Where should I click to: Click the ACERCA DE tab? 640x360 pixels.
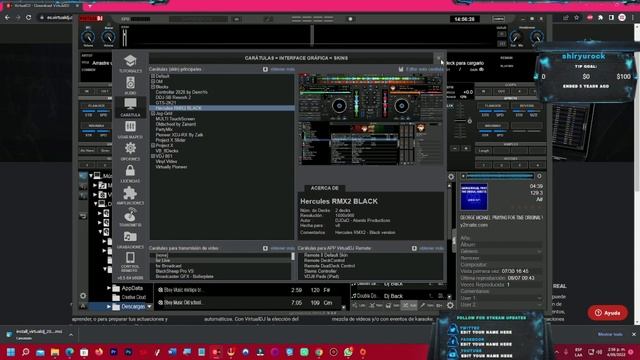[324, 188]
